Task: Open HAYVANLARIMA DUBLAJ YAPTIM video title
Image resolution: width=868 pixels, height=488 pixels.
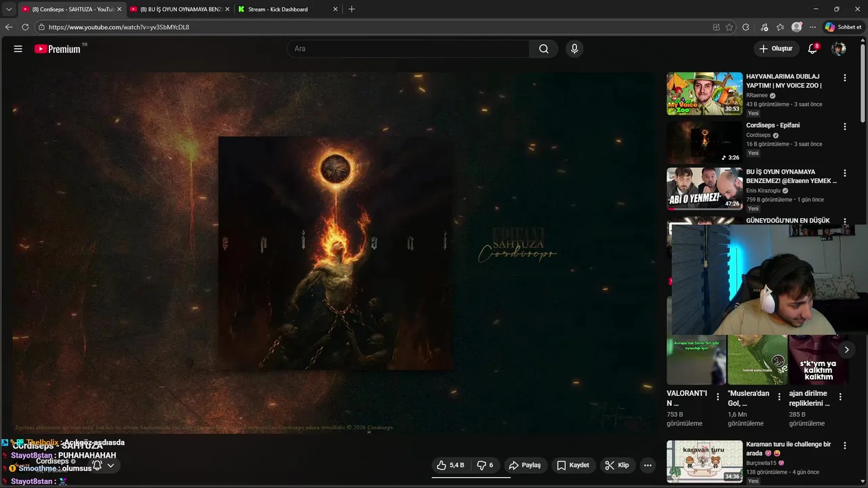Action: [x=784, y=81]
